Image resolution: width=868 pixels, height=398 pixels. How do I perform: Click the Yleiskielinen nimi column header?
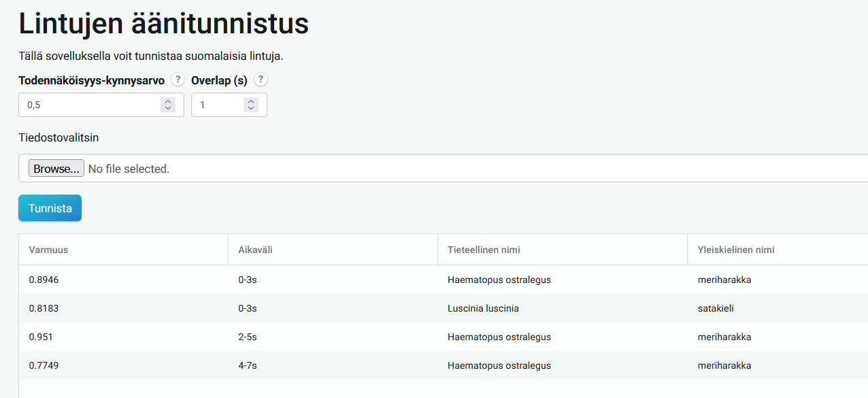pos(736,250)
